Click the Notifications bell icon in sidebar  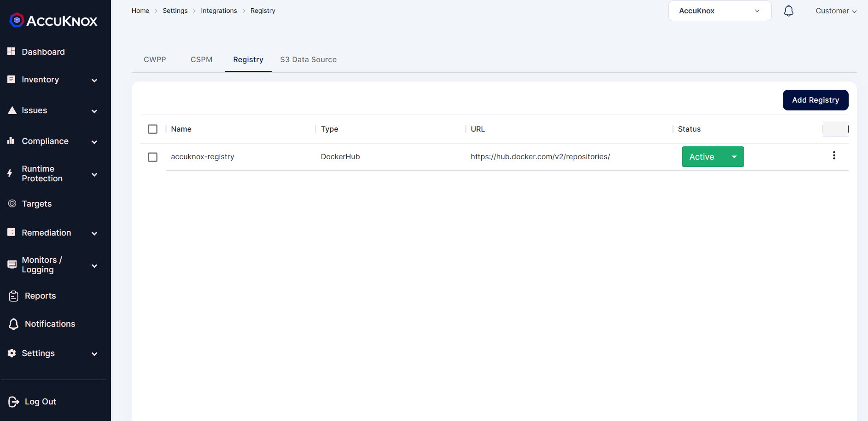(x=14, y=324)
